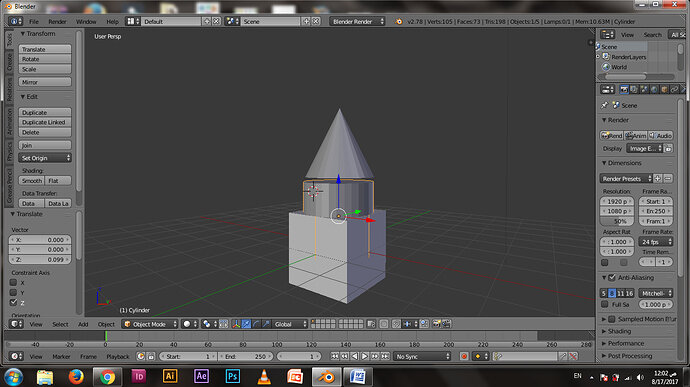The height and width of the screenshot is (387, 690).
Task: Open the Add menu in viewport header
Action: coord(83,324)
